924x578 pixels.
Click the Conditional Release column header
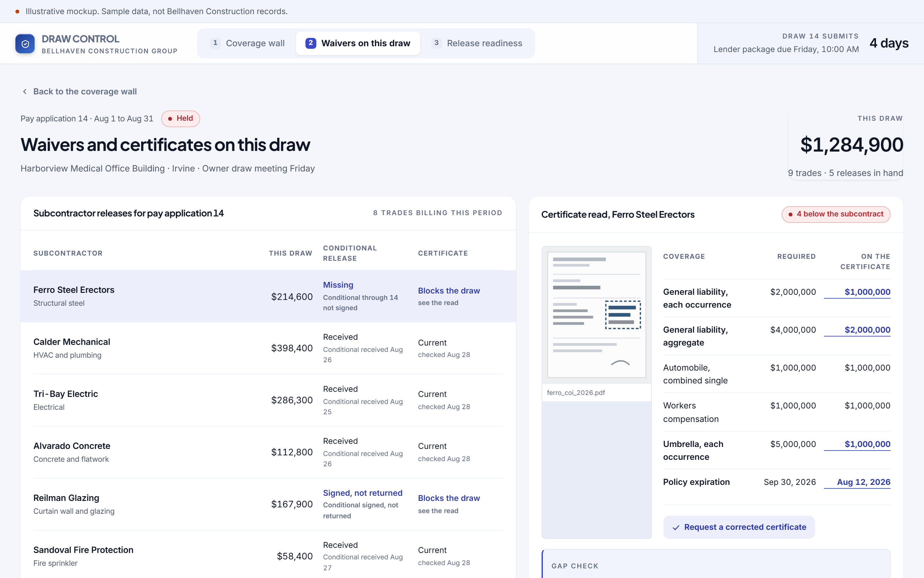click(x=350, y=253)
